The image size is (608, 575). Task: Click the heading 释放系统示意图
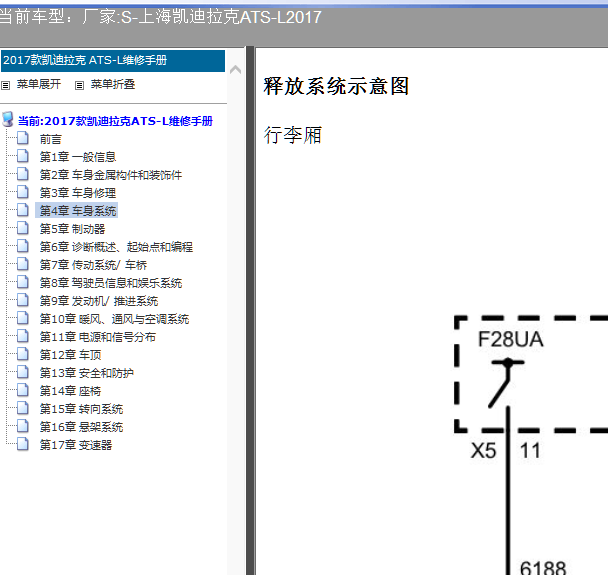tap(336, 86)
